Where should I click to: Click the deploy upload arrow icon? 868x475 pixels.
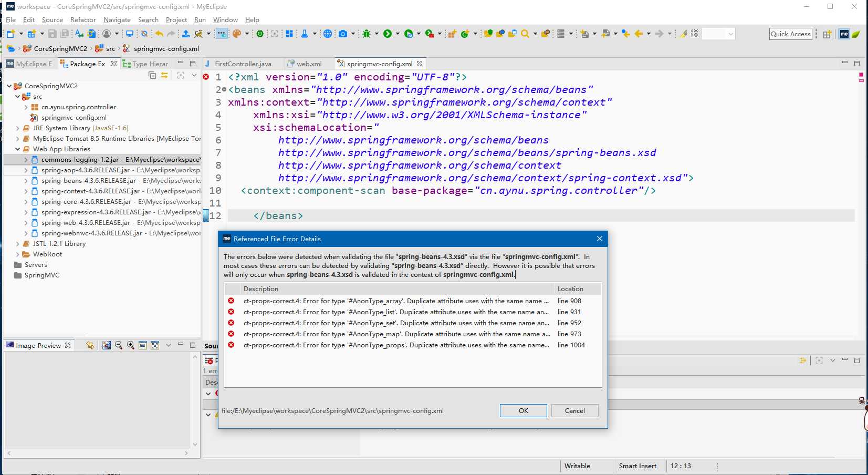[x=186, y=34]
